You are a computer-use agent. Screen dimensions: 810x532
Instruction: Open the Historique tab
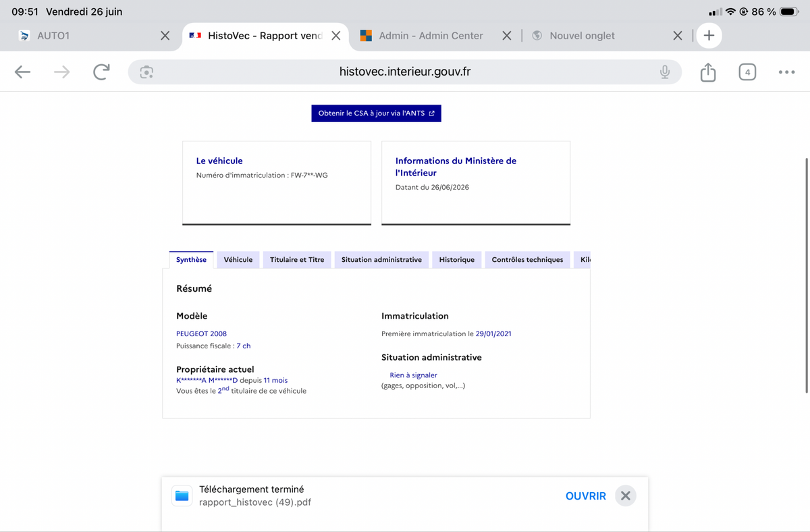click(457, 260)
